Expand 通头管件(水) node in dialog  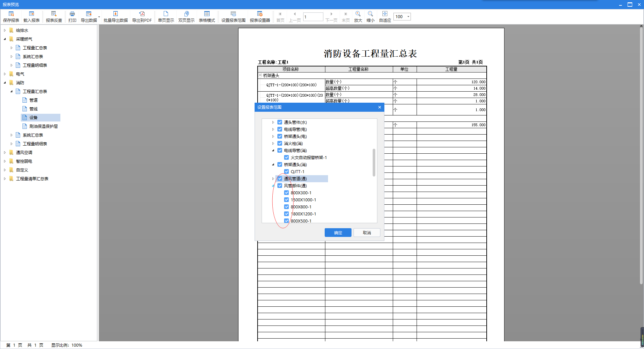pos(273,122)
